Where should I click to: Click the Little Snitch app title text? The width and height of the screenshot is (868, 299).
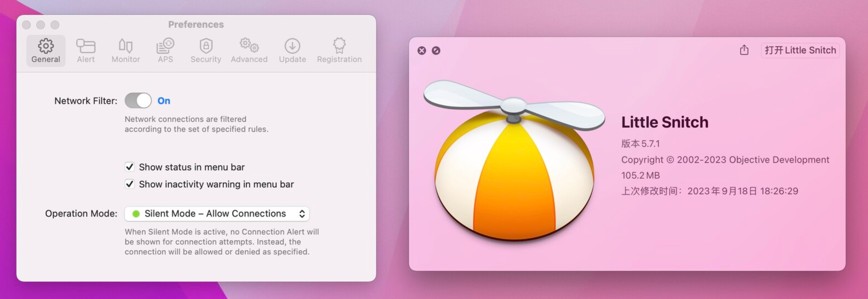(665, 122)
